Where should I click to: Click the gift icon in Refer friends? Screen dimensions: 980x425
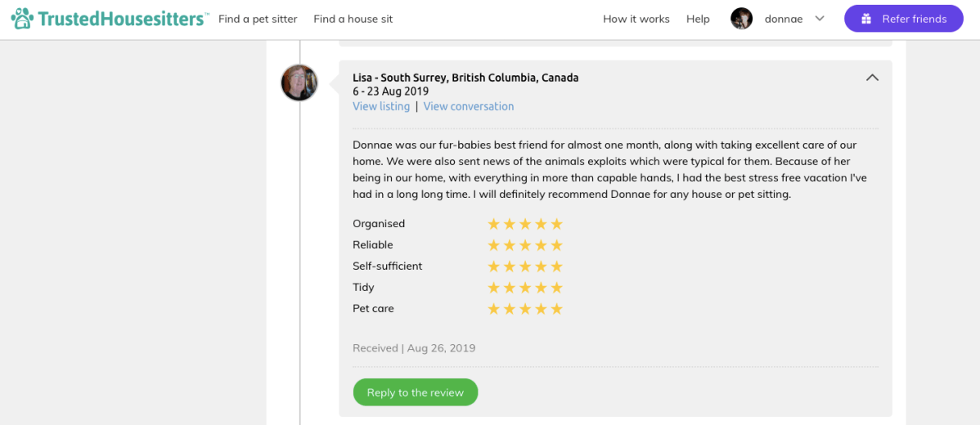tap(866, 19)
